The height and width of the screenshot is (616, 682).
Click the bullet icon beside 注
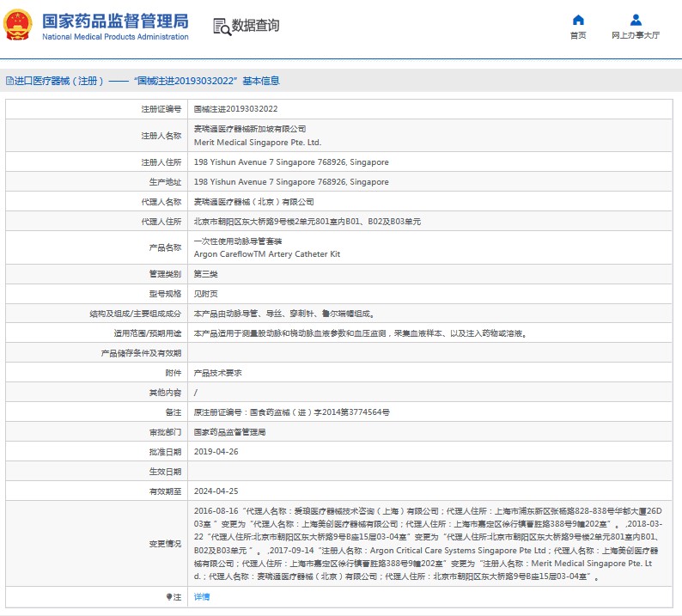click(169, 597)
